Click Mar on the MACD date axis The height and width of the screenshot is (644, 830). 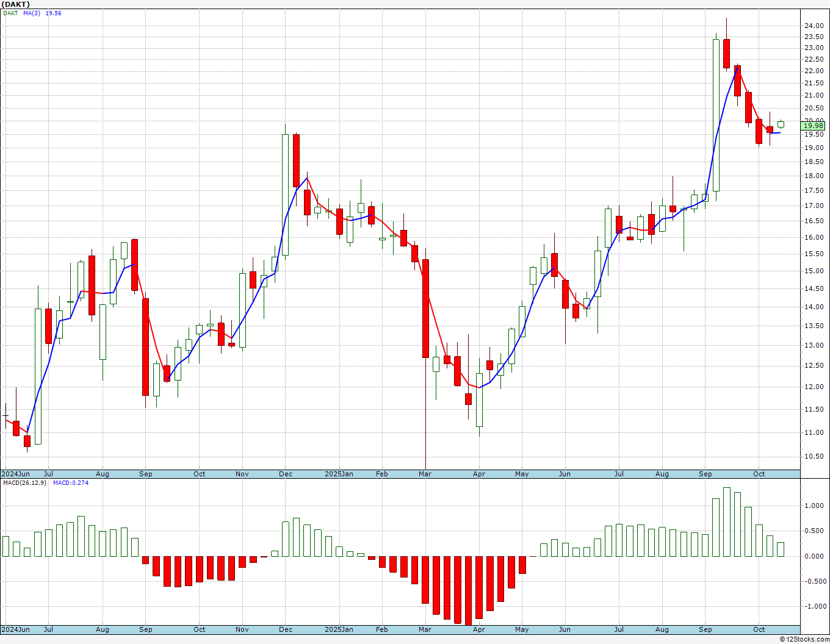click(425, 629)
